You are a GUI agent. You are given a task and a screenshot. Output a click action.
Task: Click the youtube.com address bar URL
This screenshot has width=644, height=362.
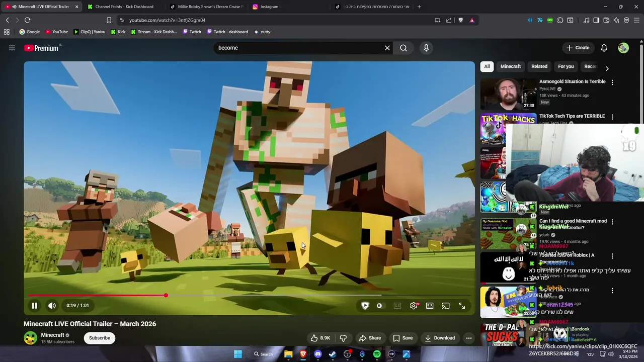167,20
